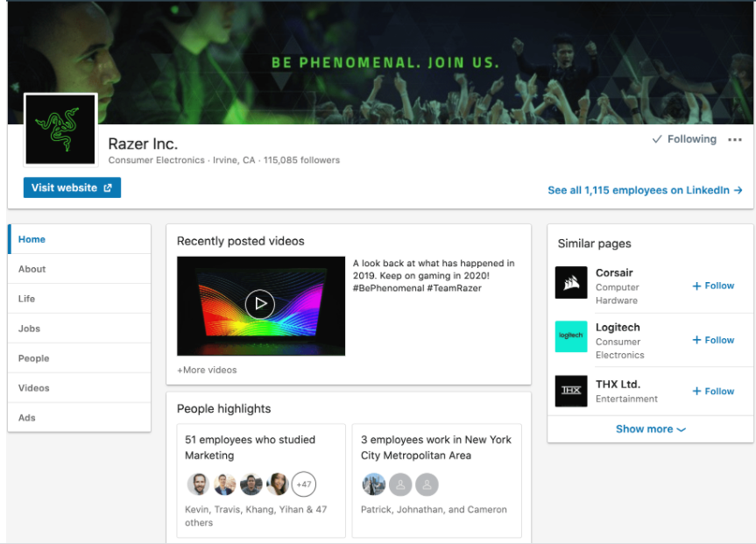This screenshot has width=756, height=544.
Task: Open the 51 employees who studied Marketing card
Action: [x=261, y=480]
